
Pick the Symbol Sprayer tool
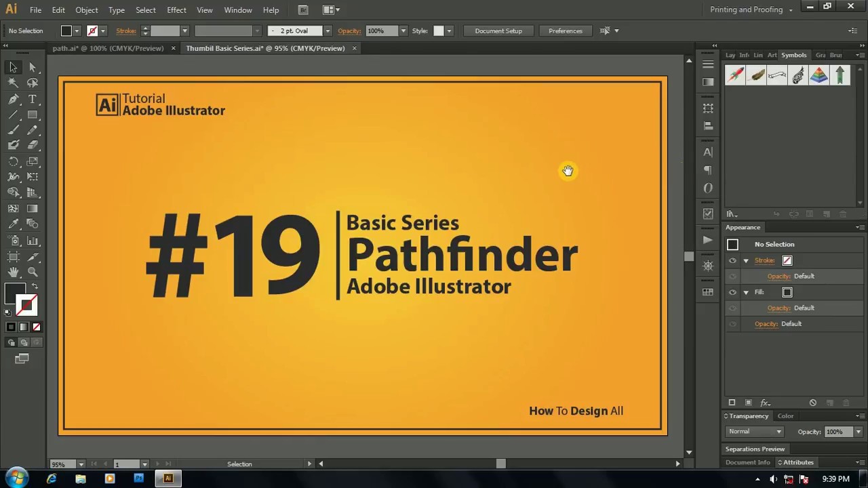coord(13,241)
